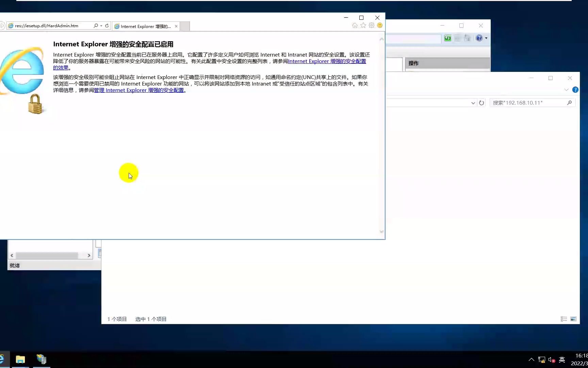
Task: Close the IIS manager window behind
Action: pyautogui.click(x=481, y=26)
